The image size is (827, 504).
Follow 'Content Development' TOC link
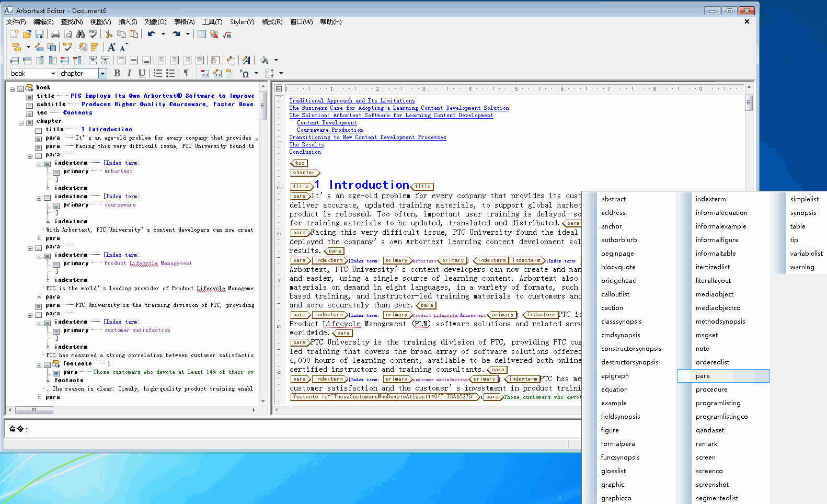point(327,122)
